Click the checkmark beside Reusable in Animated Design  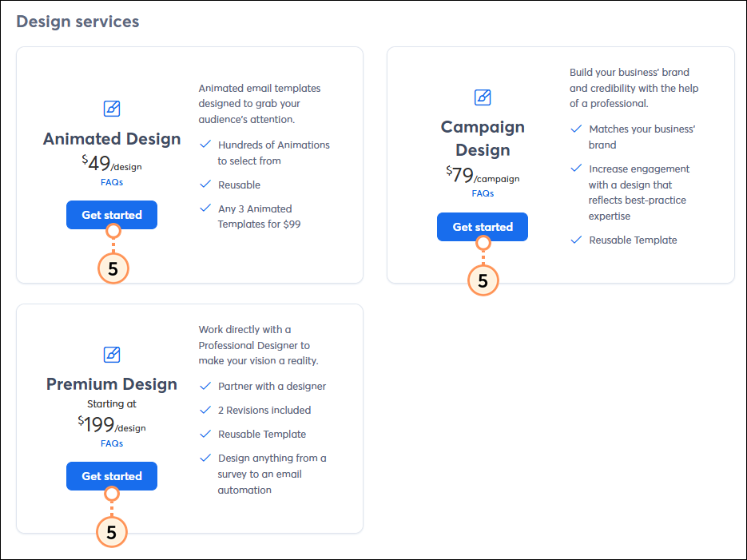point(205,184)
